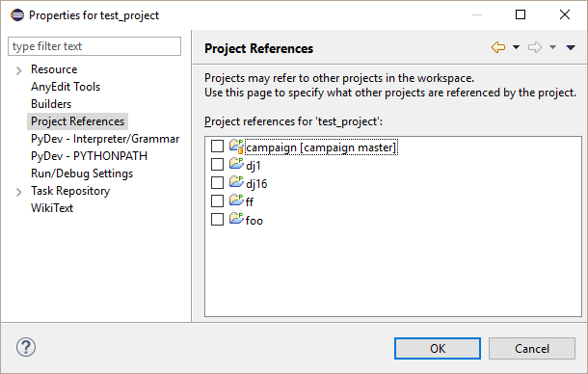Confirm with the OK button
The width and height of the screenshot is (588, 374).
coord(438,349)
